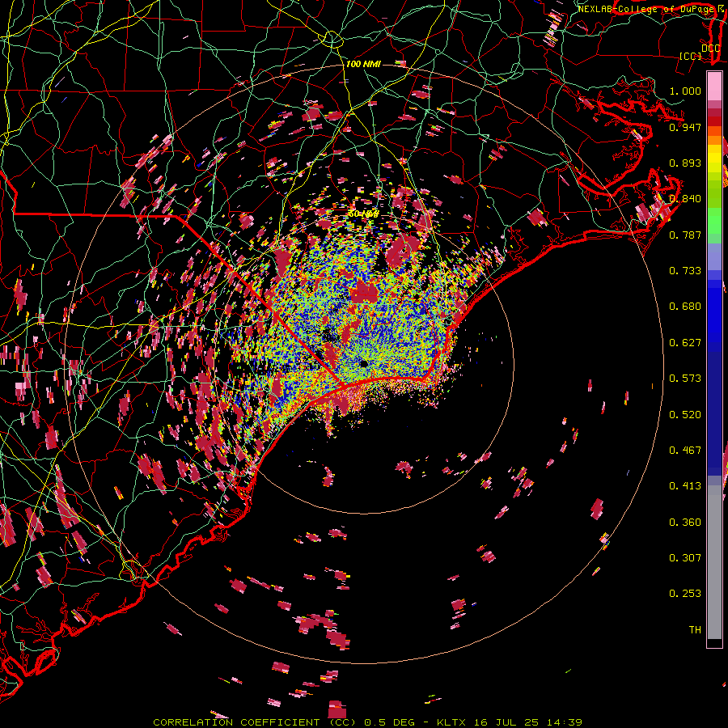The image size is (728, 728).
Task: Pick the bright green segment of the color bar
Action: coord(714,221)
